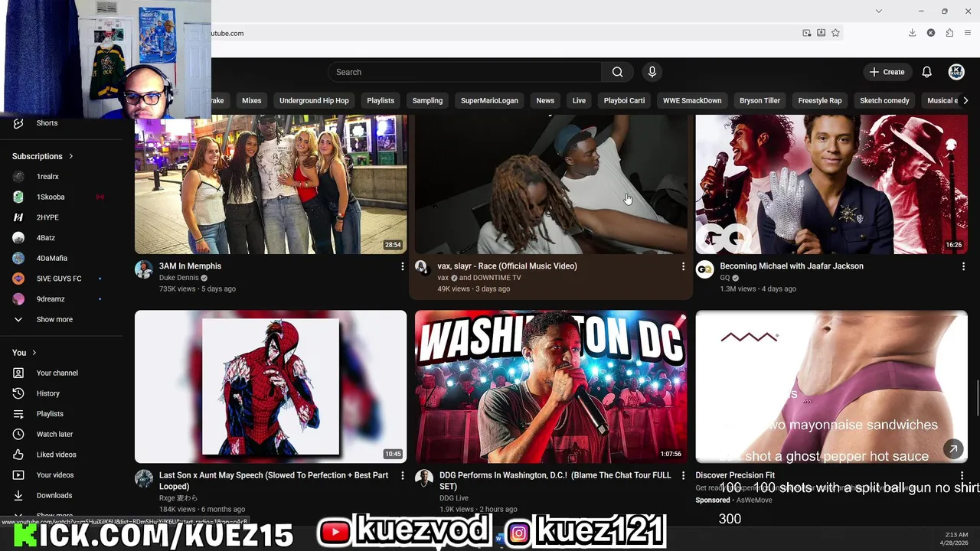Image resolution: width=980 pixels, height=551 pixels.
Task: Select the Sketch comedy chip
Action: [884, 100]
